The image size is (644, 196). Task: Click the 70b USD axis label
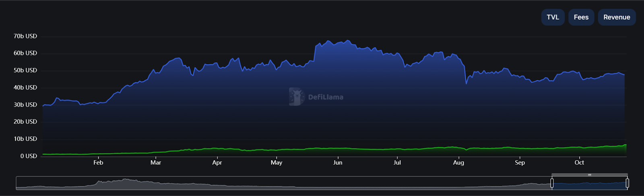pos(25,36)
